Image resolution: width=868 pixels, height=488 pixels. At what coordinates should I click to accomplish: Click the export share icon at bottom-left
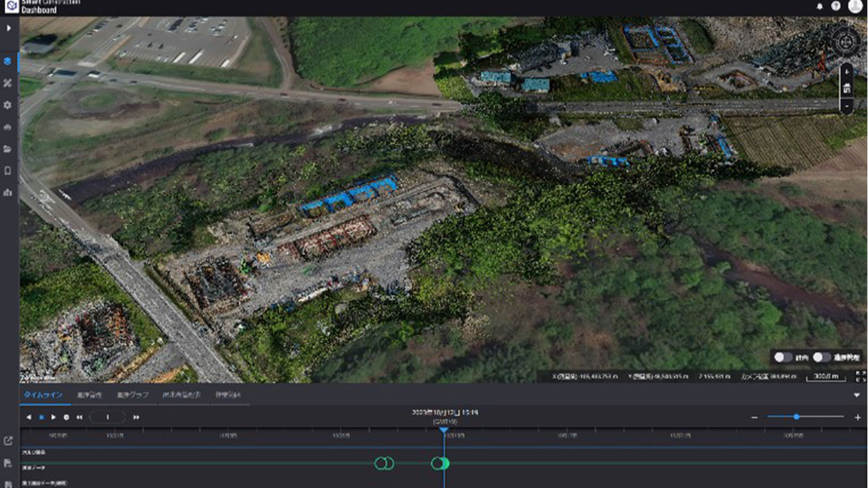(x=8, y=441)
